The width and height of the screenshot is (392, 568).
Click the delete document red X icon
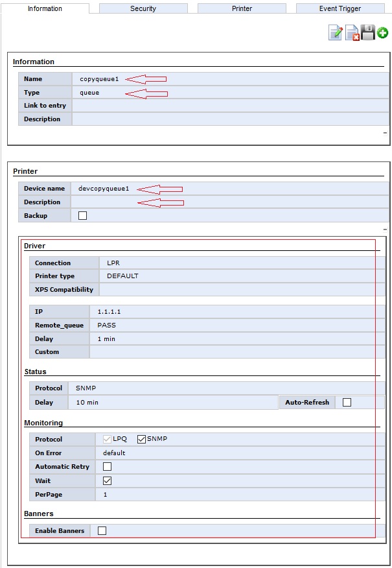click(352, 33)
